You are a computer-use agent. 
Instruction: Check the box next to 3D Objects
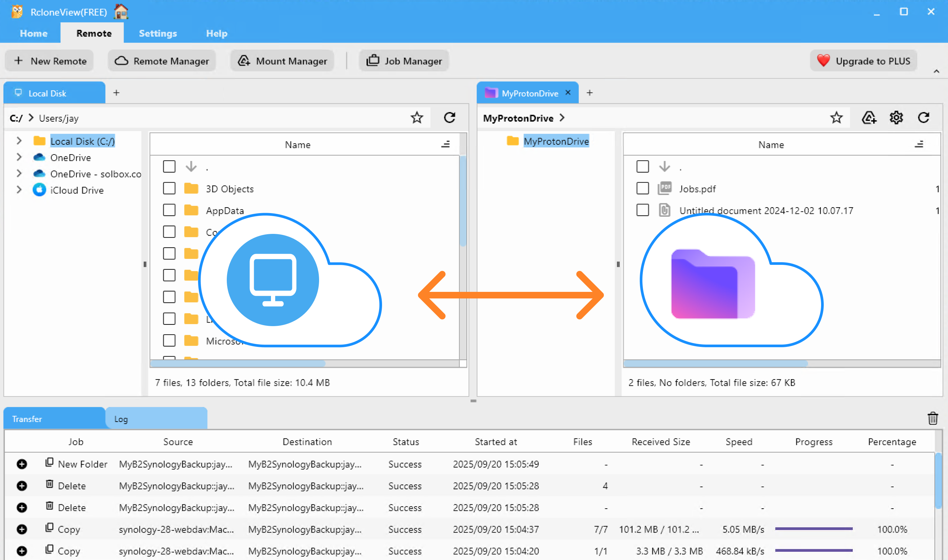point(169,188)
